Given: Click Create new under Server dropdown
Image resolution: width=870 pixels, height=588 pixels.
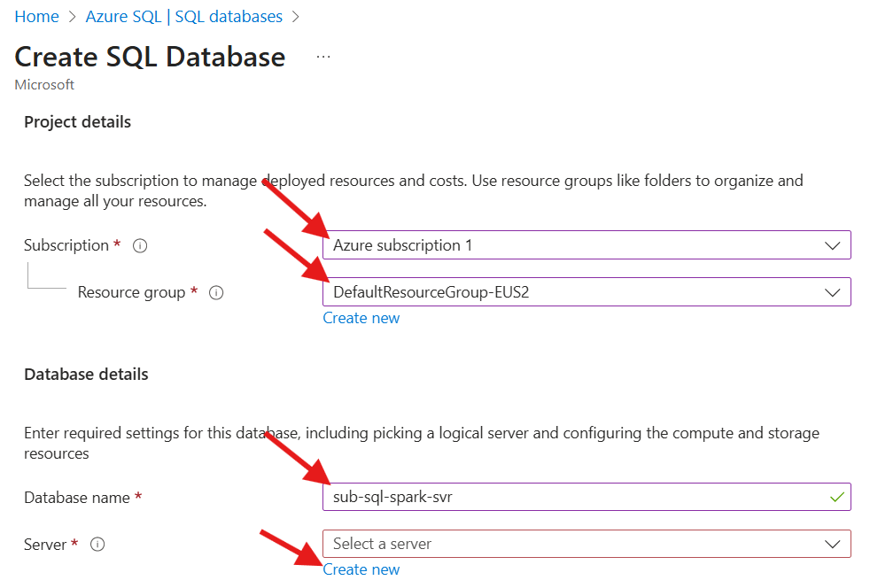Looking at the screenshot, I should pos(361,569).
